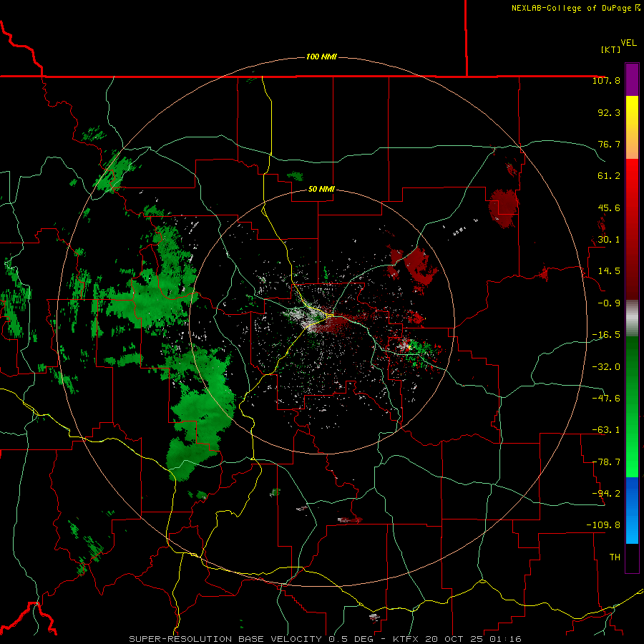Viewport: 644px width, 644px height.
Task: Click the -16.5 velocity scale value
Action: [x=606, y=335]
